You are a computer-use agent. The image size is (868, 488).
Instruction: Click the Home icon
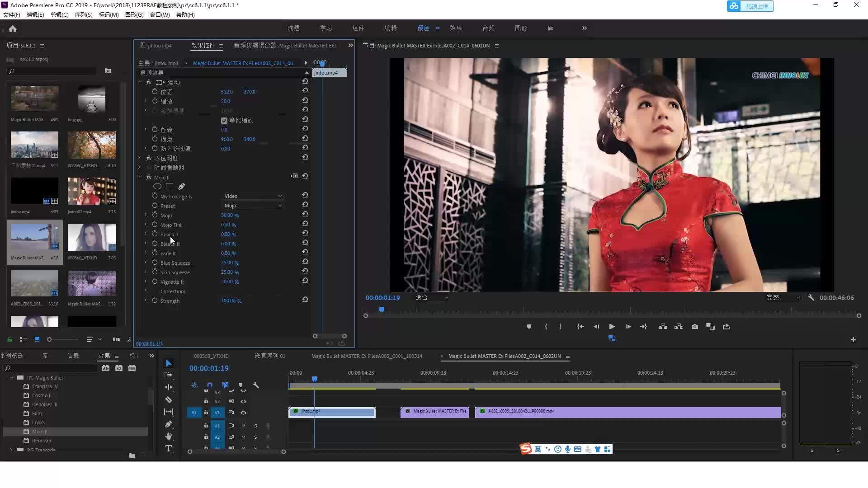point(13,29)
